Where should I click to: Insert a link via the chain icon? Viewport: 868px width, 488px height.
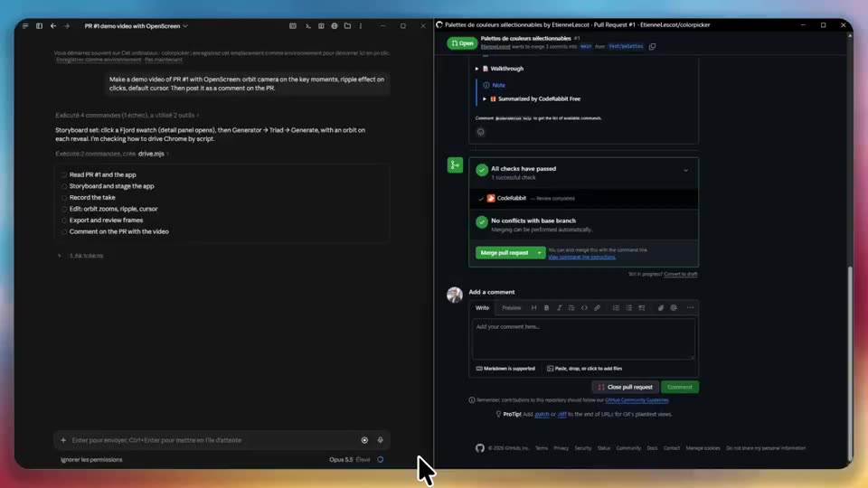pyautogui.click(x=597, y=307)
